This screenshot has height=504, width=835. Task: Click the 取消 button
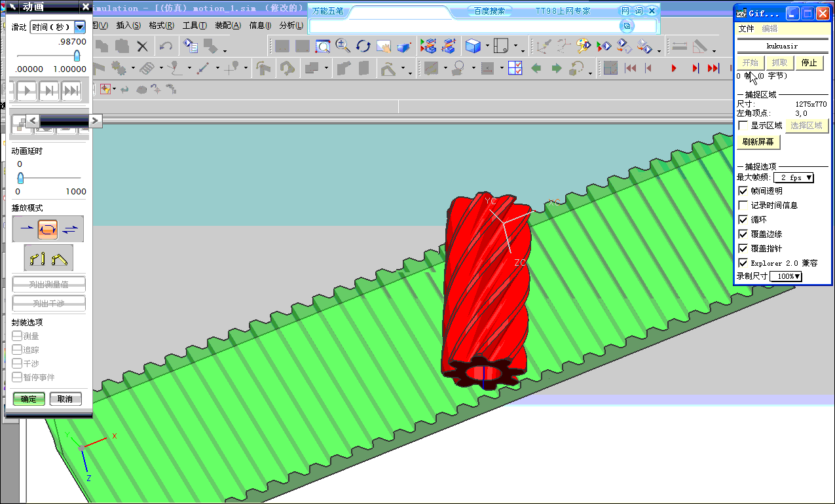click(x=65, y=399)
